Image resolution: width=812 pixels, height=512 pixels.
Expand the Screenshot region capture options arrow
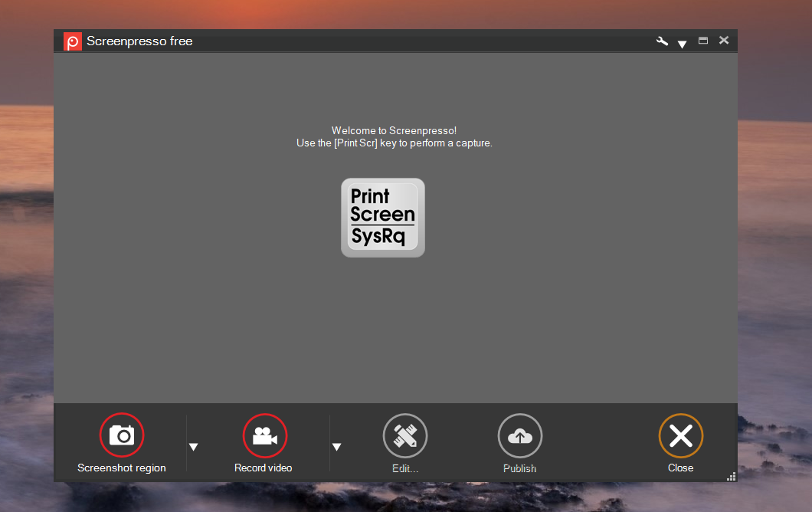194,447
